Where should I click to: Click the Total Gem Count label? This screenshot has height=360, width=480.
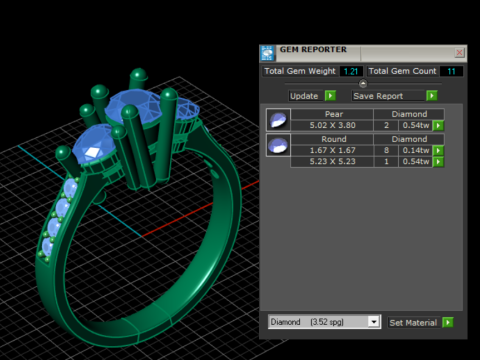(x=402, y=71)
